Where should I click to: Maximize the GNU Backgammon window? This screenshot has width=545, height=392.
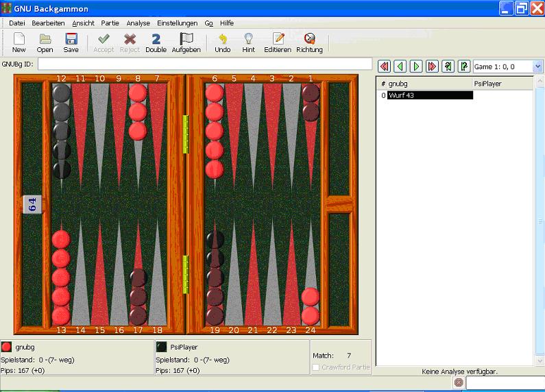(x=522, y=8)
